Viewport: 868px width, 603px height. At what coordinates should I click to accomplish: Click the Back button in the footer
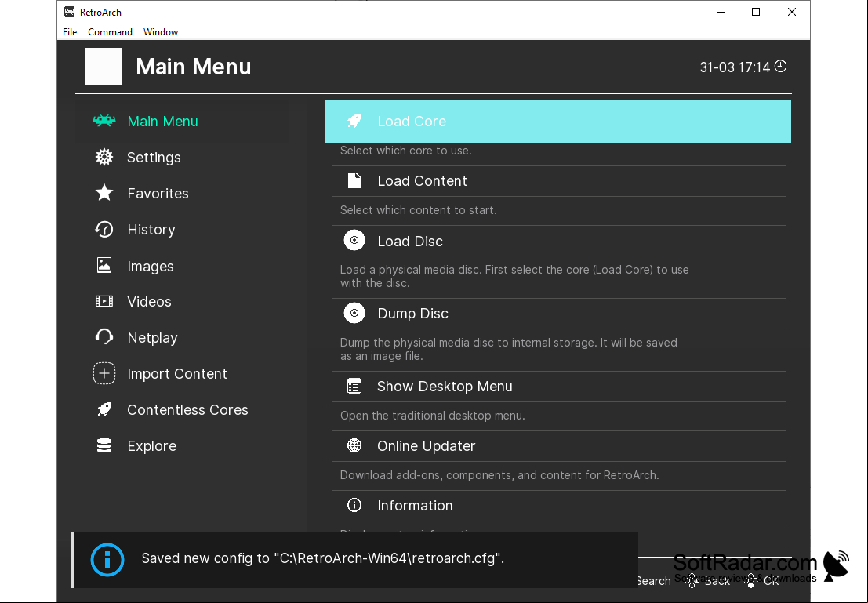(x=707, y=580)
